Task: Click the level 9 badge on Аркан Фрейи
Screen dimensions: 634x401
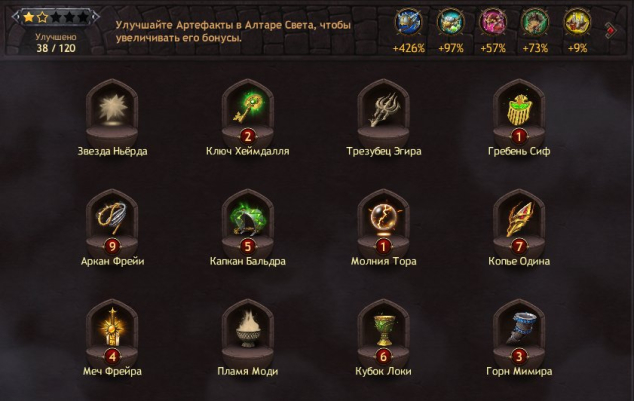Action: 112,246
